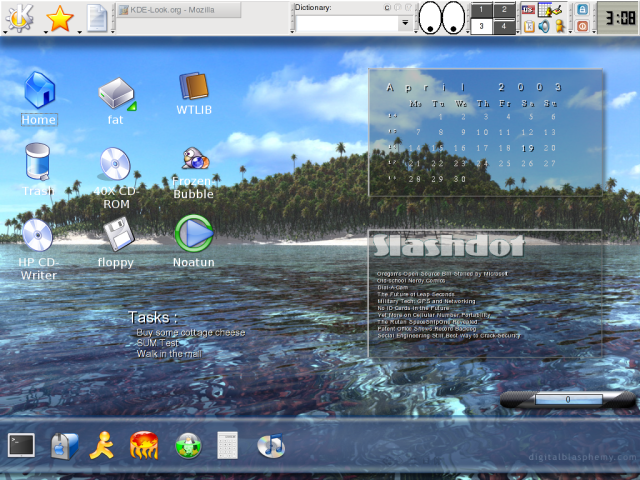Open the Rutan SpaceShipOne Revealed headline
This screenshot has width=640, height=480.
pos(427,322)
